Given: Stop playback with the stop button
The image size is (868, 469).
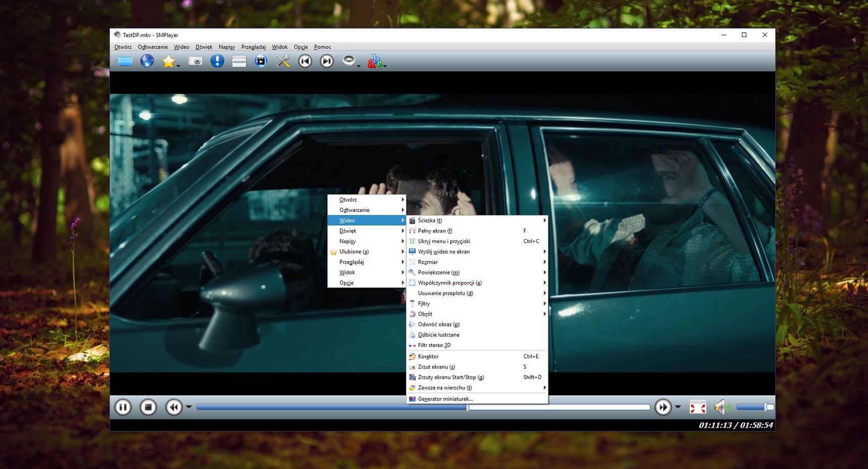Looking at the screenshot, I should pyautogui.click(x=148, y=407).
